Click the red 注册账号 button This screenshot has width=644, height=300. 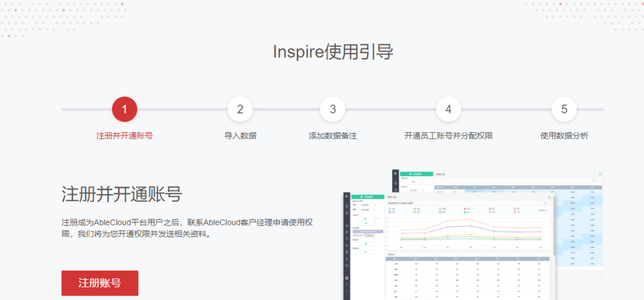pos(100,283)
